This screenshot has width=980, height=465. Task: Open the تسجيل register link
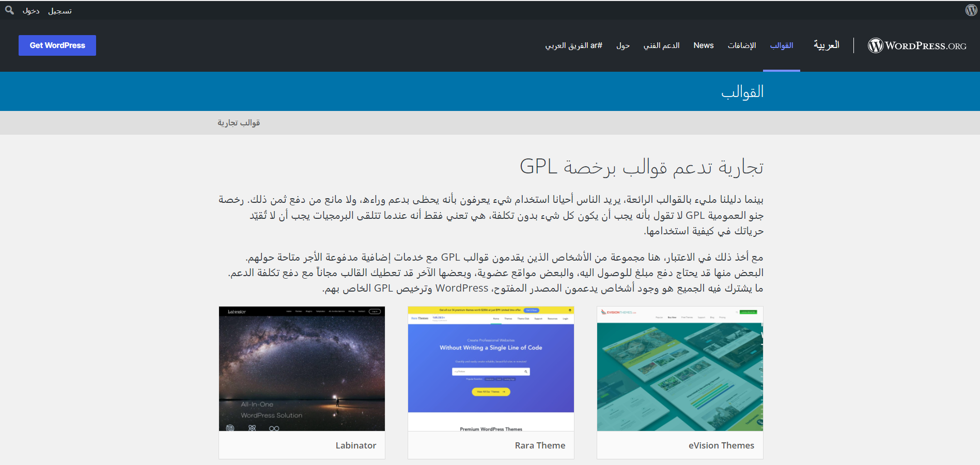(60, 11)
